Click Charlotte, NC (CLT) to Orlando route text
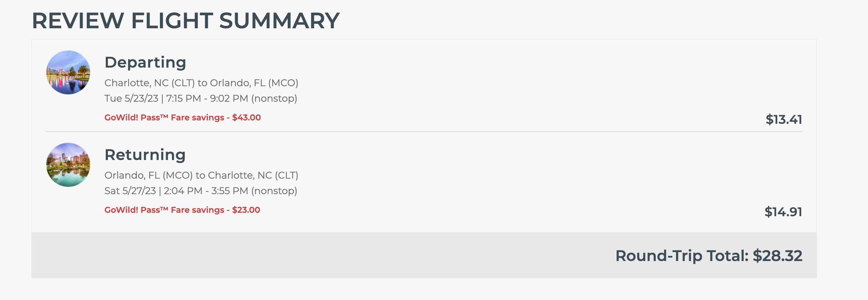This screenshot has height=300, width=868. (x=201, y=83)
